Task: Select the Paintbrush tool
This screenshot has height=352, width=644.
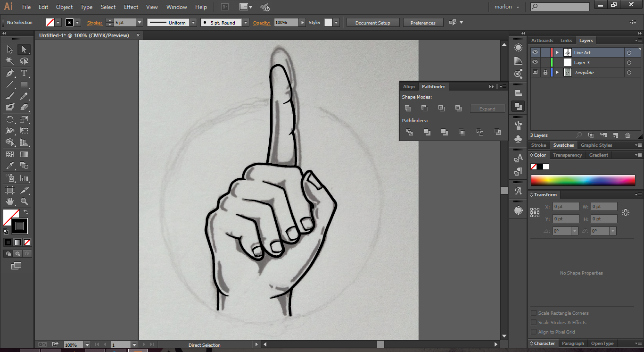Action: 10,96
